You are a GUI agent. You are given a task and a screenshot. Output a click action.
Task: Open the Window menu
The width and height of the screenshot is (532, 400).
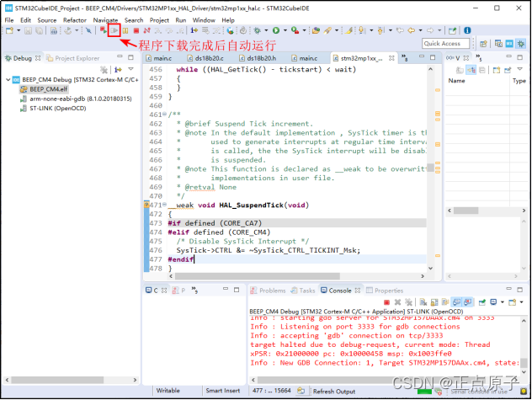pos(204,20)
